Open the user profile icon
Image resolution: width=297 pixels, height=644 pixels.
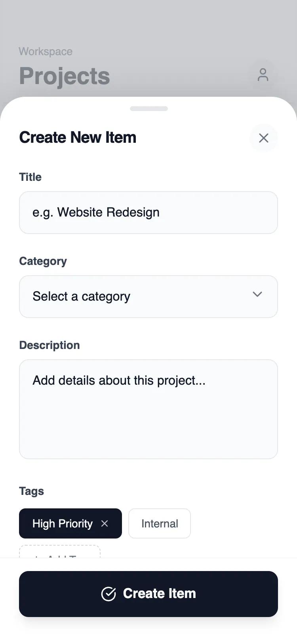263,75
